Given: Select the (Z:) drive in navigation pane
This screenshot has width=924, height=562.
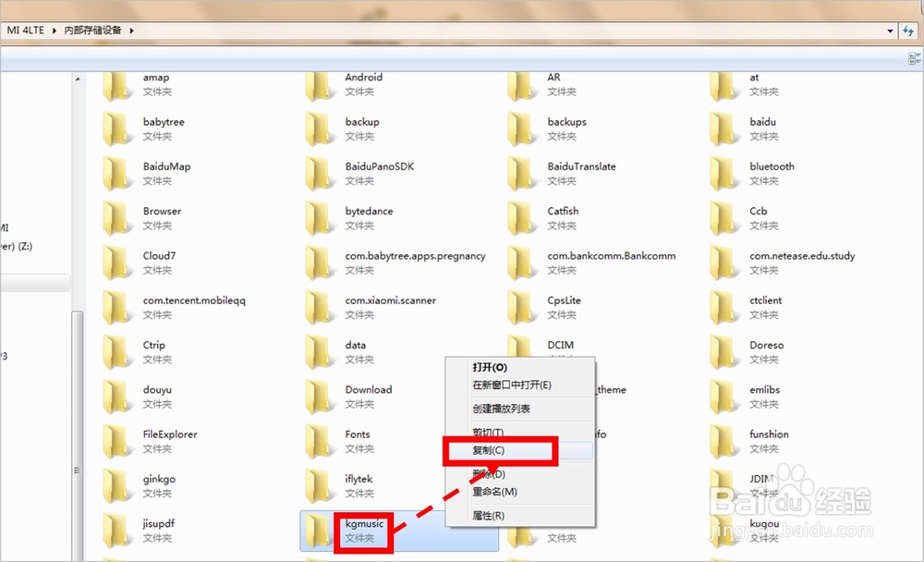Looking at the screenshot, I should click(17, 247).
